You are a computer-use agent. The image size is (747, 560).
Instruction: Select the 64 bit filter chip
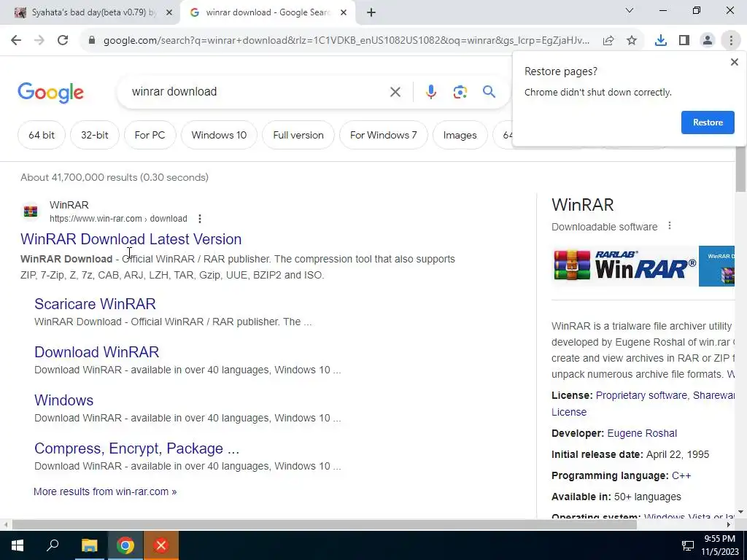tap(42, 135)
